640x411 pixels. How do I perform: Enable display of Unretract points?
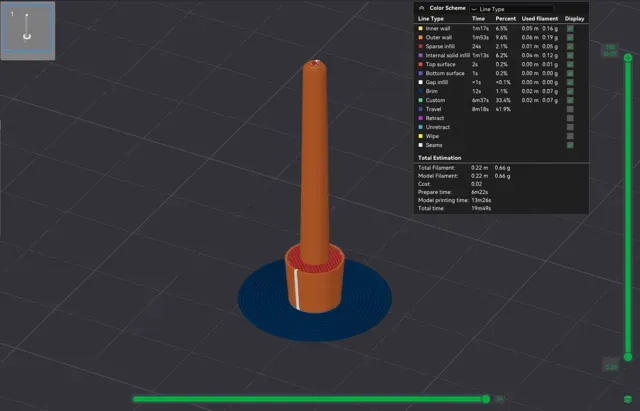pyautogui.click(x=570, y=127)
